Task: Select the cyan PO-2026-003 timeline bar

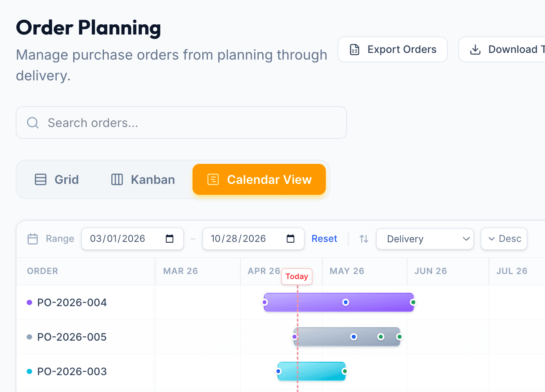Action: [311, 371]
